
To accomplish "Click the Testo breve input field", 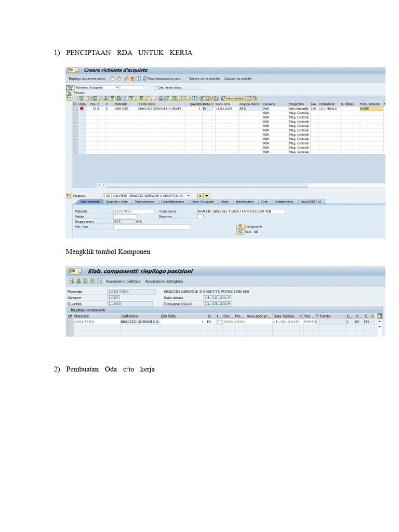I will [241, 211].
